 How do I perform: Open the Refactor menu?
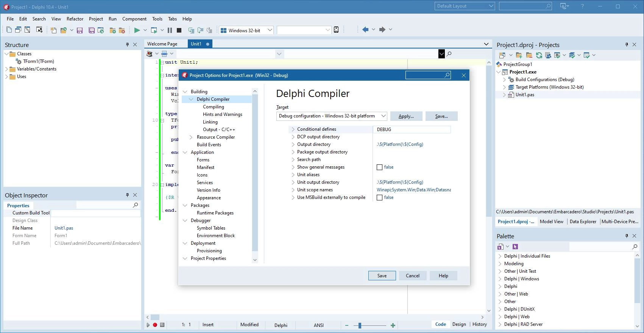75,19
